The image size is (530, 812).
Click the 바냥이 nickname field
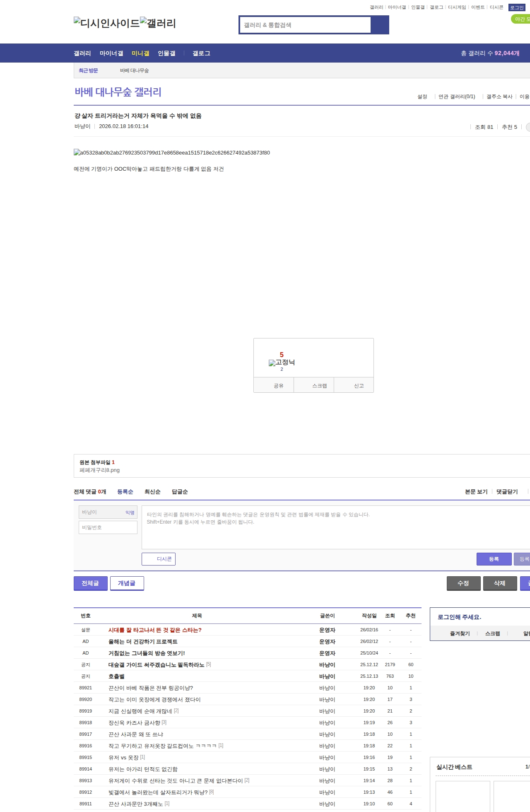[108, 512]
